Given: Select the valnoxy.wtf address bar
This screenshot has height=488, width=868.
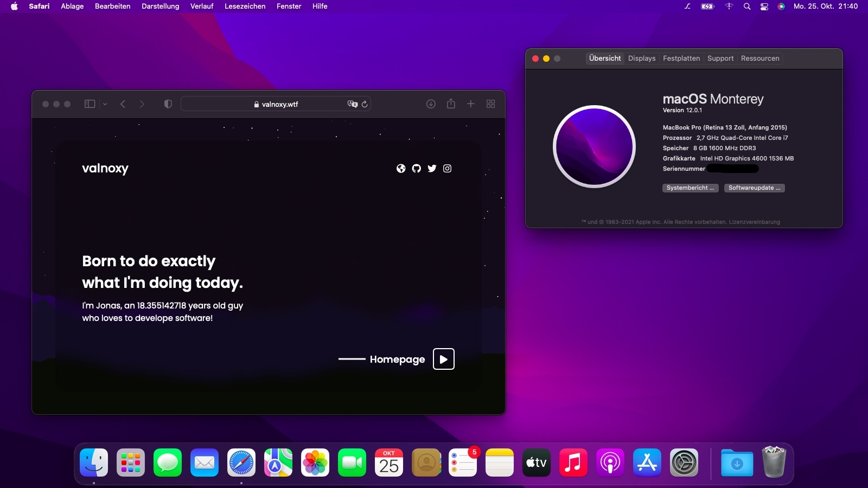Looking at the screenshot, I should [x=276, y=104].
